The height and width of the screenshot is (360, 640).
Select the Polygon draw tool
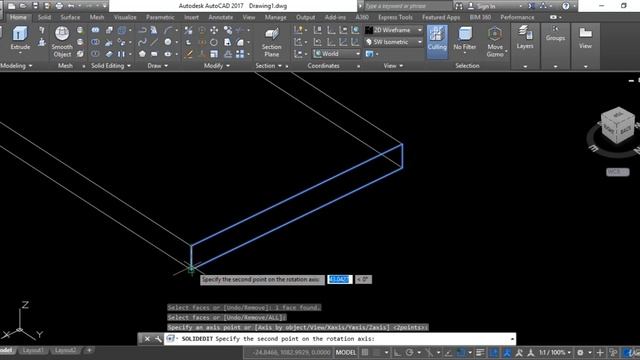(142, 54)
